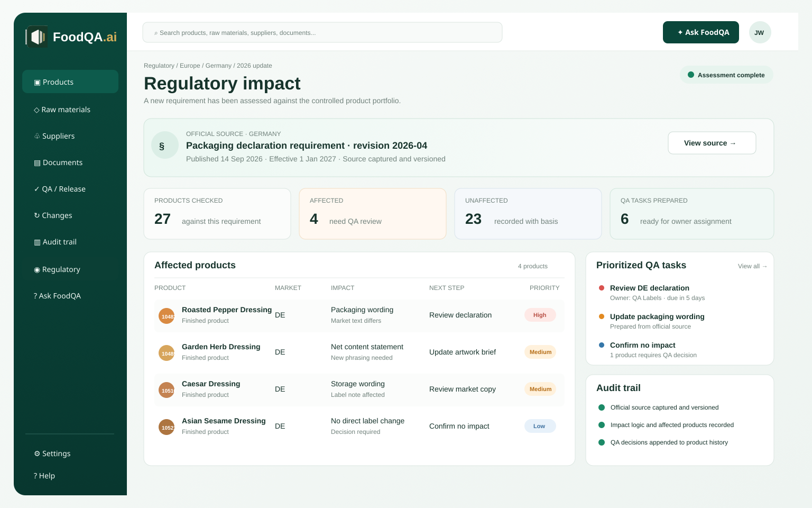Open View all QA tasks link
This screenshot has height=508, width=812.
752,266
